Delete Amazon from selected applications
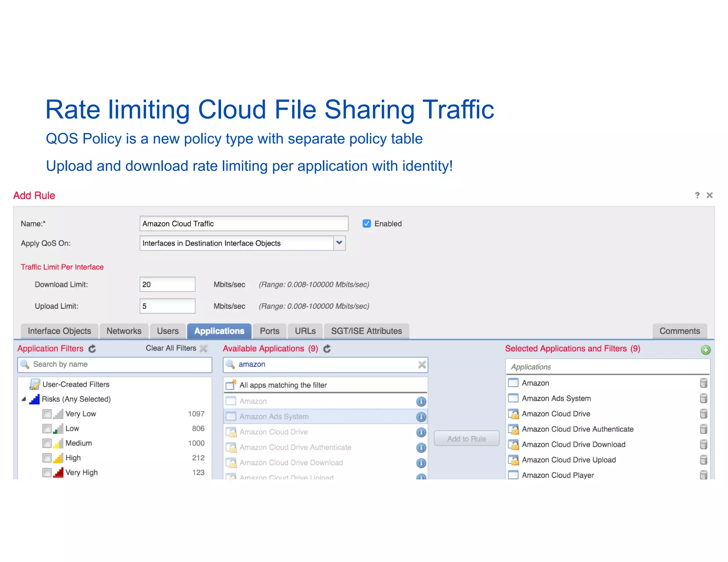The width and height of the screenshot is (728, 562). [x=703, y=383]
